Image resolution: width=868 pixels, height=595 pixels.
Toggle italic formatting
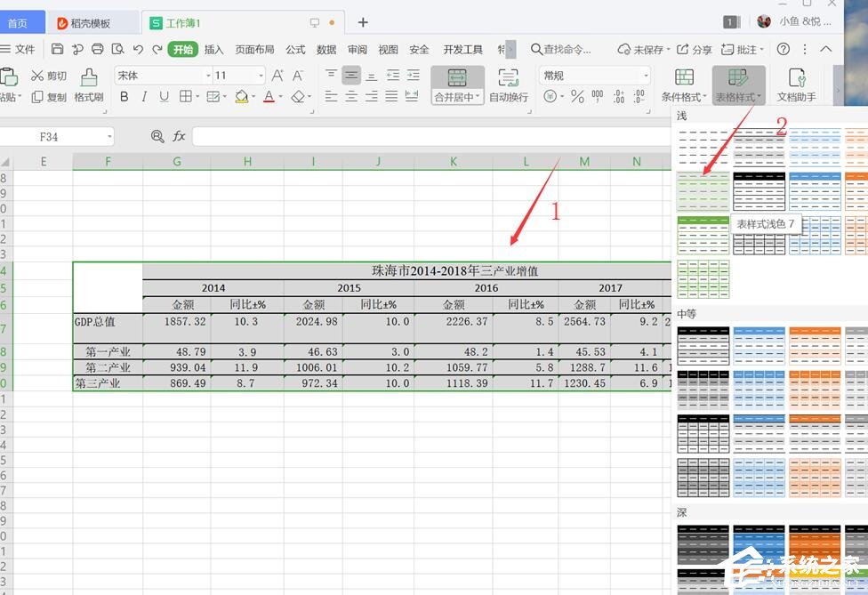(144, 95)
